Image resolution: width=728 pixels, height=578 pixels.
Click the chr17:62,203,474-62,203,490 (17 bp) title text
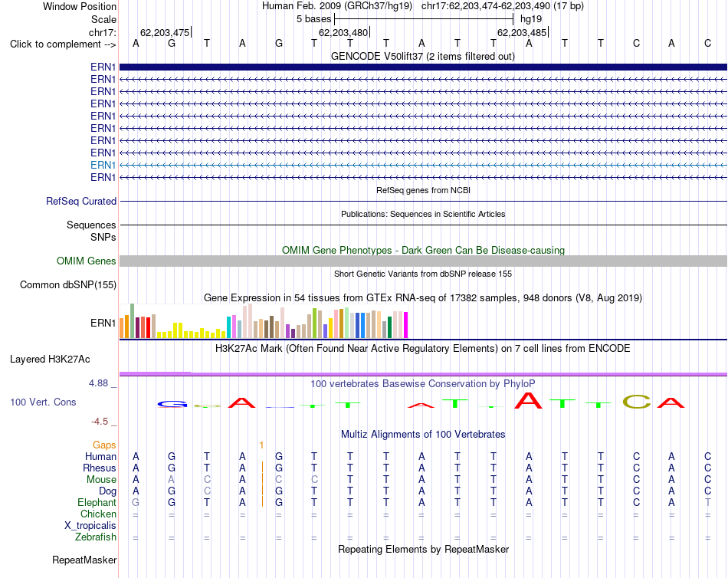503,6
